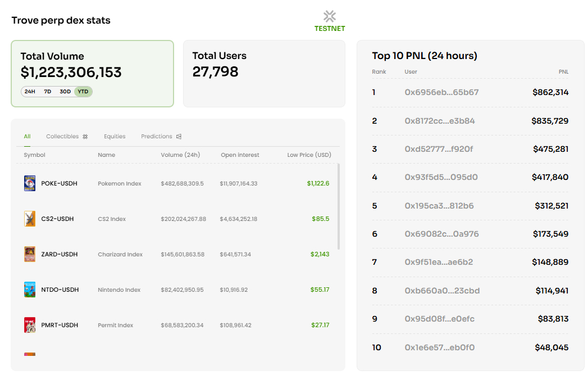The image size is (588, 375).
Task: Select the 7D volume period
Action: pyautogui.click(x=47, y=92)
